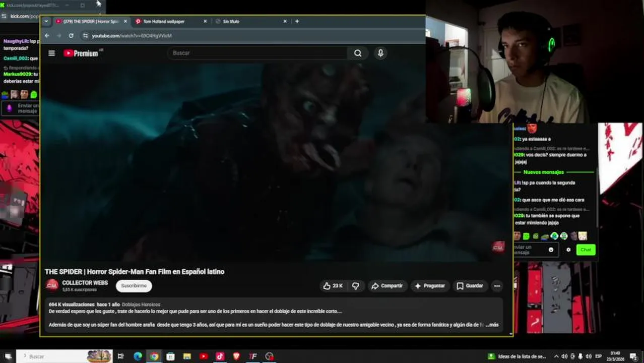Click the Nuevos mensajes divider label
This screenshot has width=644, height=363.
pos(543,172)
